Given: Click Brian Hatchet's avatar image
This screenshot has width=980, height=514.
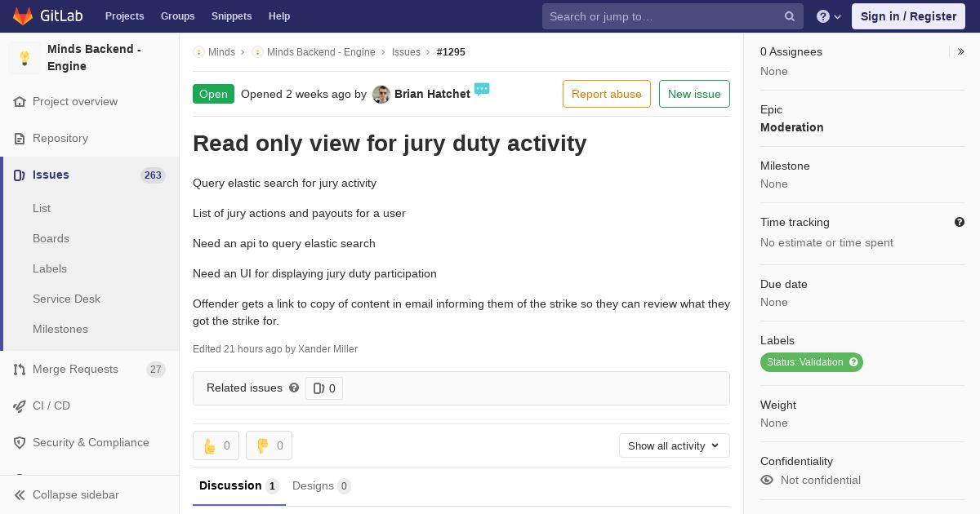Looking at the screenshot, I should (381, 94).
